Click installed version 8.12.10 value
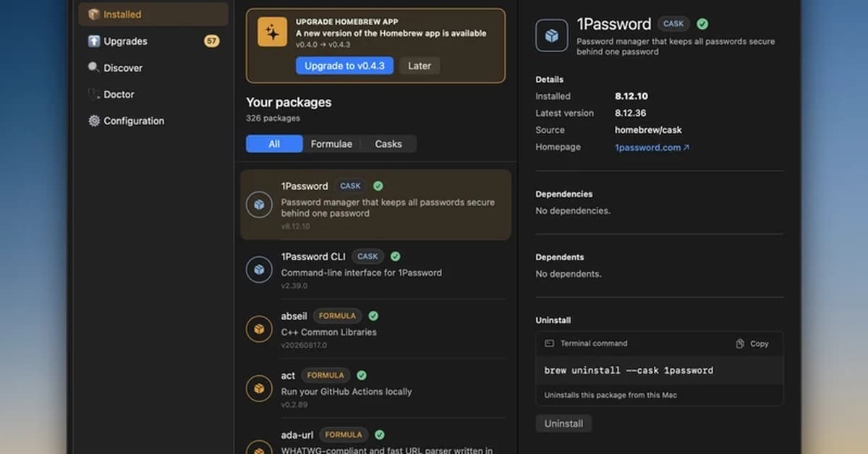 [631, 96]
